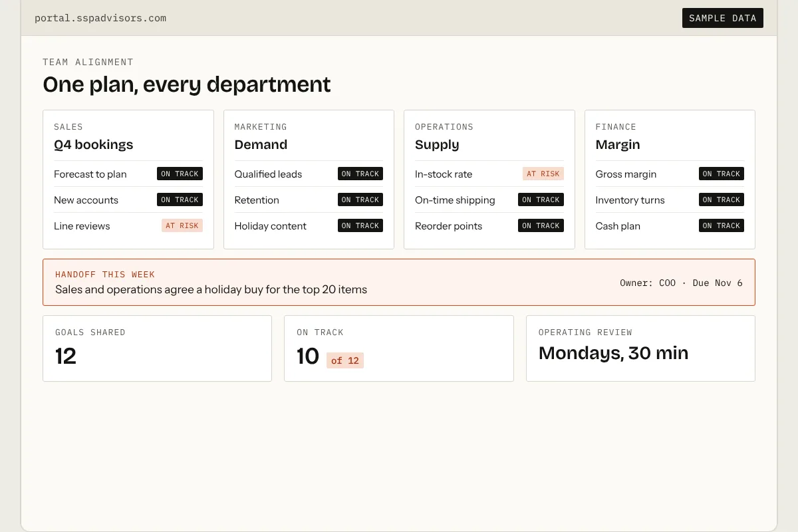The width and height of the screenshot is (798, 532).
Task: Click the AT RISK badge for Line reviews
Action: point(182,225)
